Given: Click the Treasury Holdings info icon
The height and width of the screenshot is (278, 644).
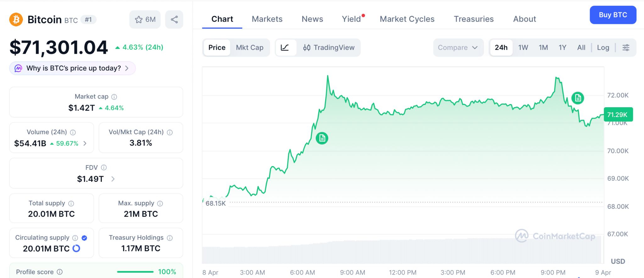Looking at the screenshot, I should click(170, 238).
